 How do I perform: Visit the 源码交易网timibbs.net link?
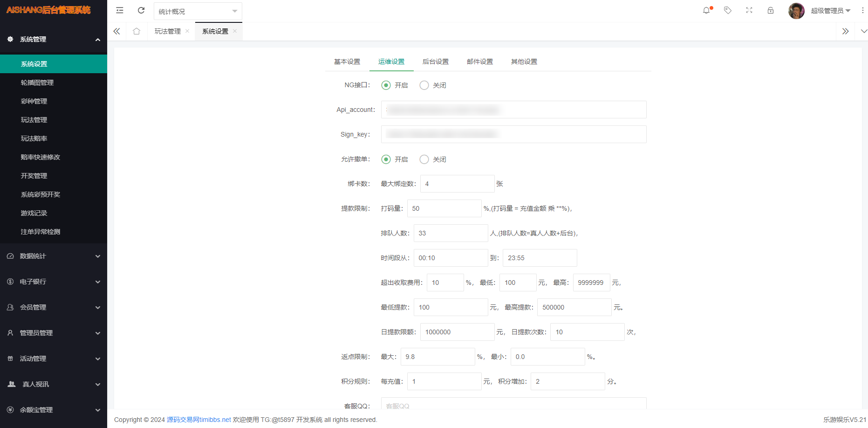click(198, 420)
